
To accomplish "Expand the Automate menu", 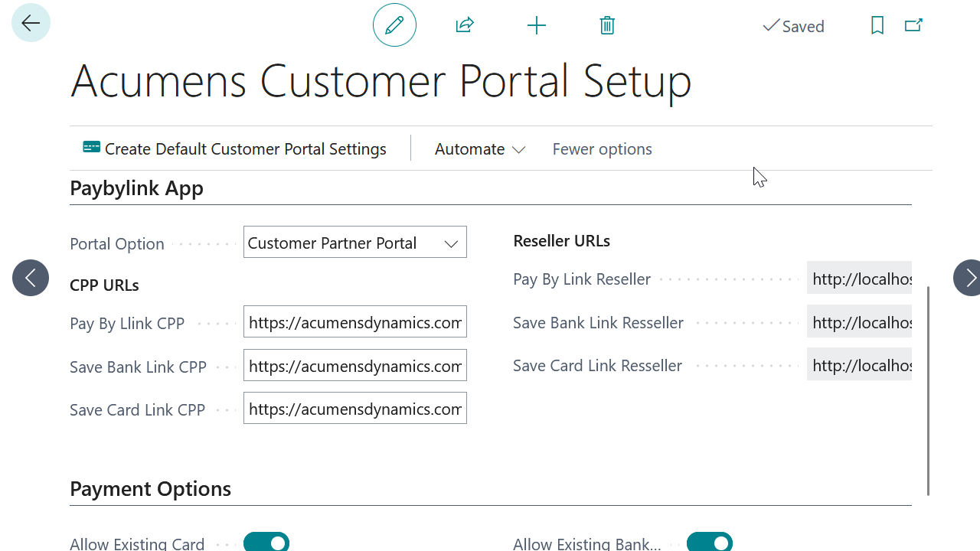I will 479,148.
